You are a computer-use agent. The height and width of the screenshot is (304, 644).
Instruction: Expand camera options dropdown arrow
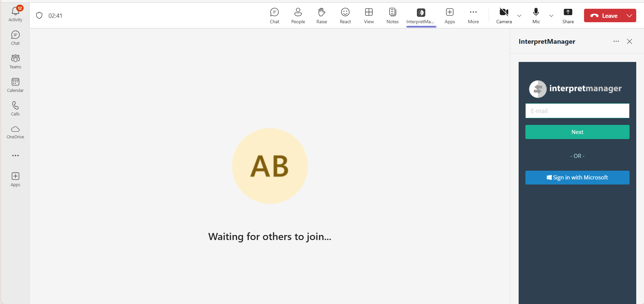[x=519, y=16]
